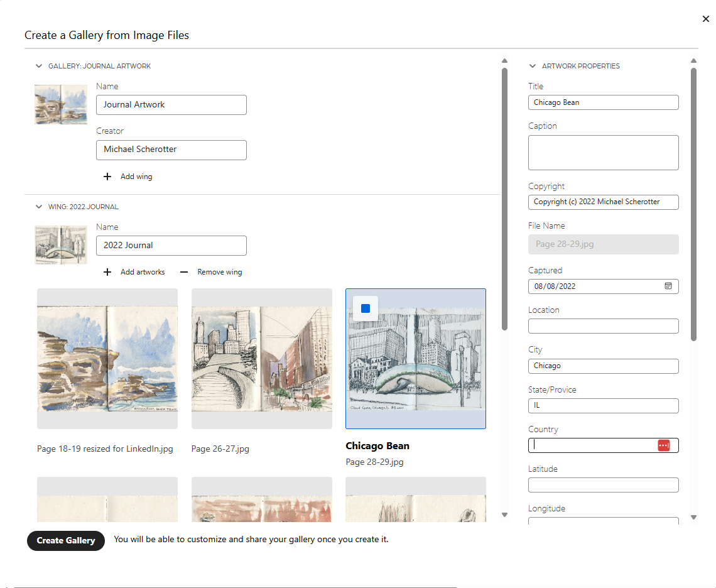Click the gallery list scroll-down arrow
The image size is (716, 588).
504,515
